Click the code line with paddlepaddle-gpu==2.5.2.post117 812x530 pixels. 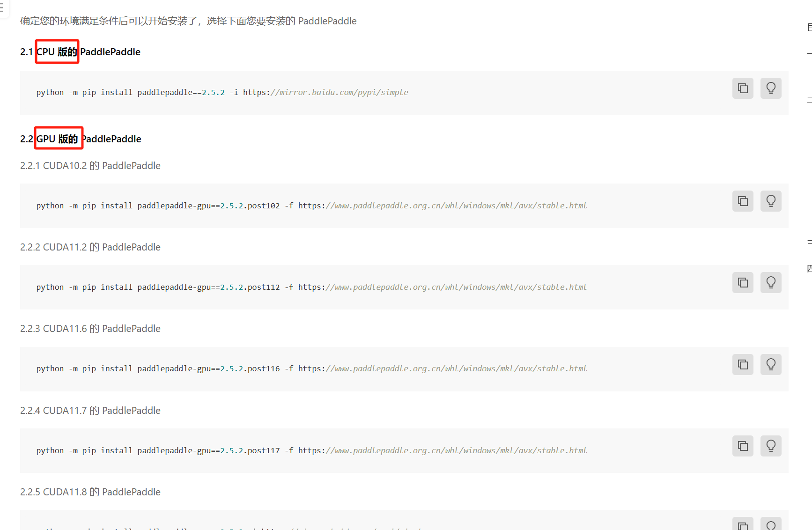(311, 450)
